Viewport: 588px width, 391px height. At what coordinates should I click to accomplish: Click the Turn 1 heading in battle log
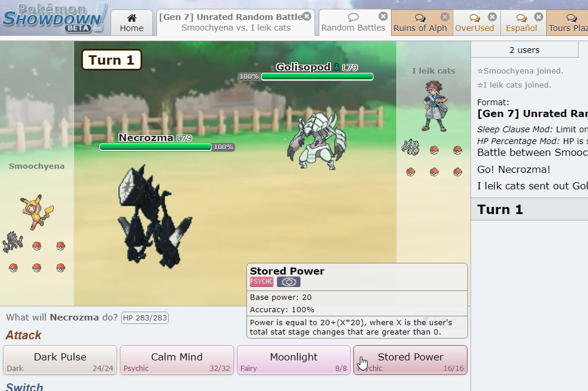[500, 209]
